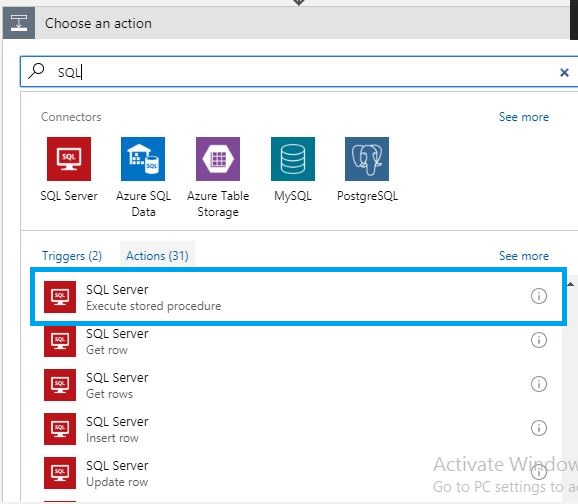
Task: Select the Execute stored procedure action
Action: click(x=298, y=297)
